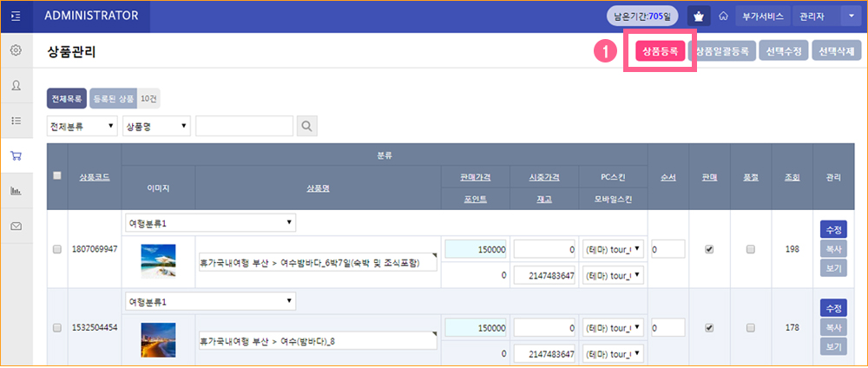868x368 pixels.
Task: Switch to the 등록된 상품 tab
Action: [x=113, y=98]
